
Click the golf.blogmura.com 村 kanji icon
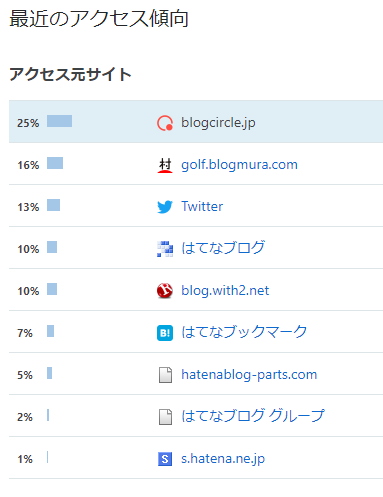click(x=165, y=165)
